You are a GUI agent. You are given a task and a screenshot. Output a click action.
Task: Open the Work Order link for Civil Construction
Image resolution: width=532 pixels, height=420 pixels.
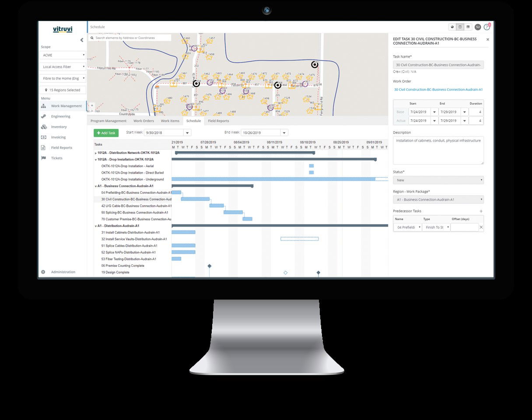(x=438, y=89)
